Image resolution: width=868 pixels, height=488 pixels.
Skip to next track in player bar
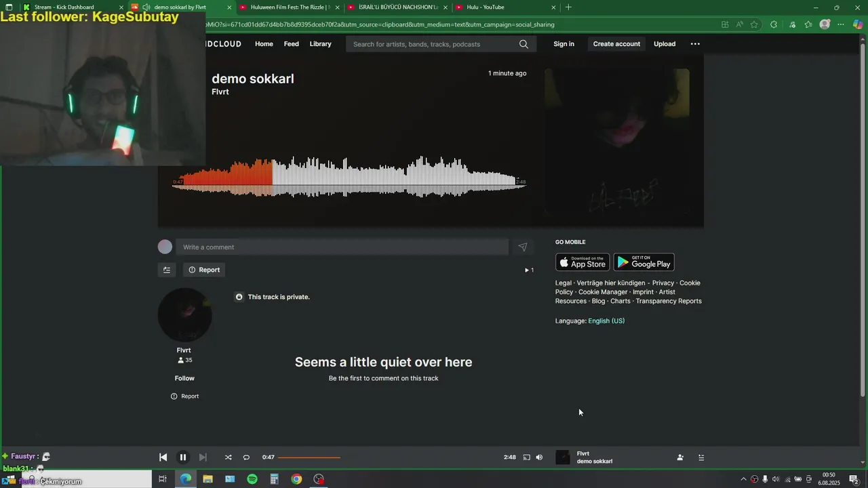(x=202, y=457)
